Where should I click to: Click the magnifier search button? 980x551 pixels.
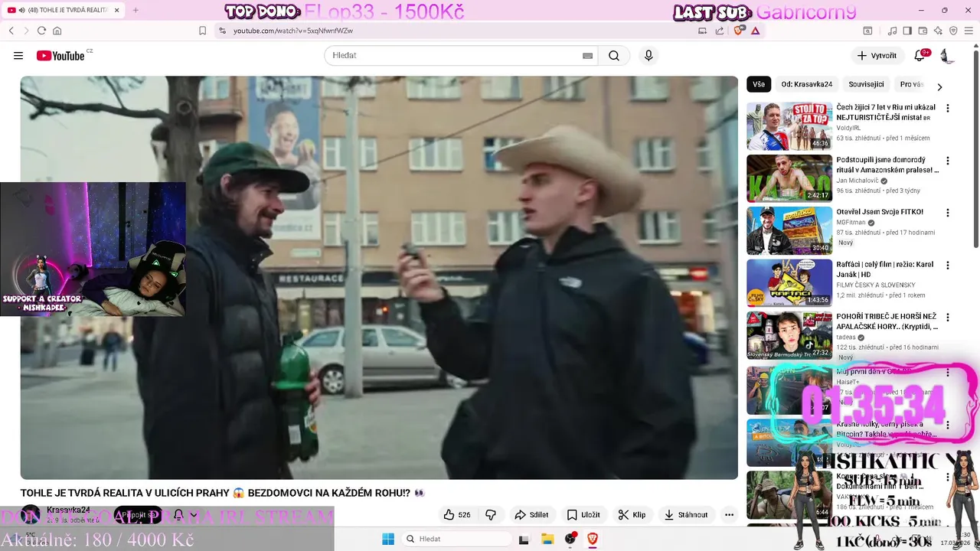pos(614,55)
